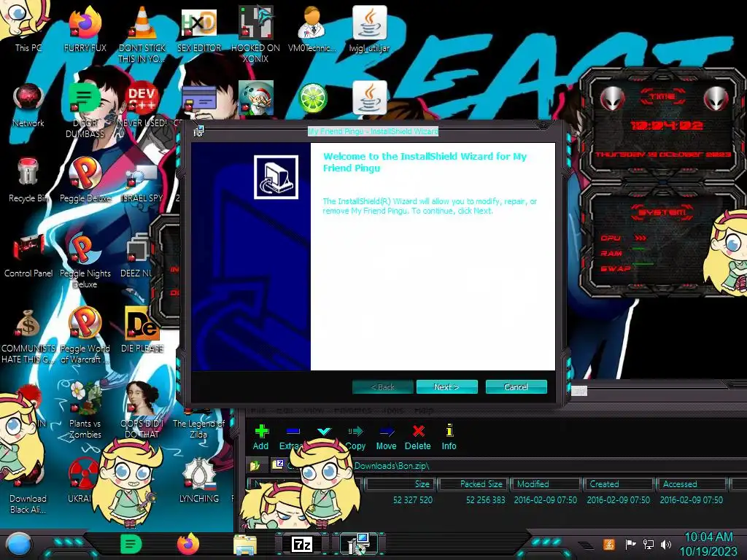Open File Explorer from the taskbar
This screenshot has height=560, width=747.
(x=245, y=545)
